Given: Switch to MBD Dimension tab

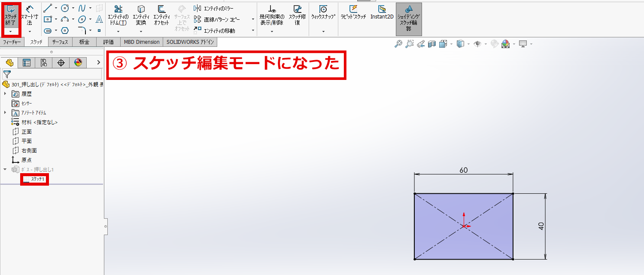Looking at the screenshot, I should pyautogui.click(x=142, y=42).
